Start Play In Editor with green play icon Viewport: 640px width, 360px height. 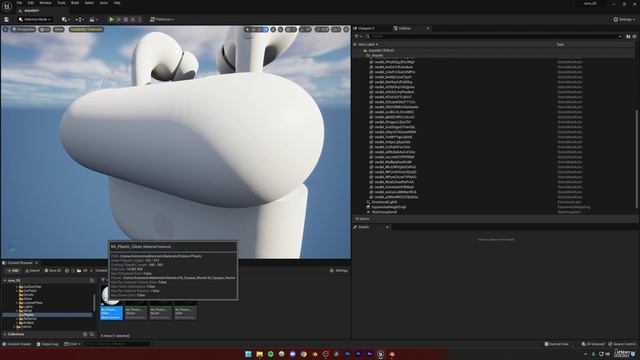(x=111, y=20)
